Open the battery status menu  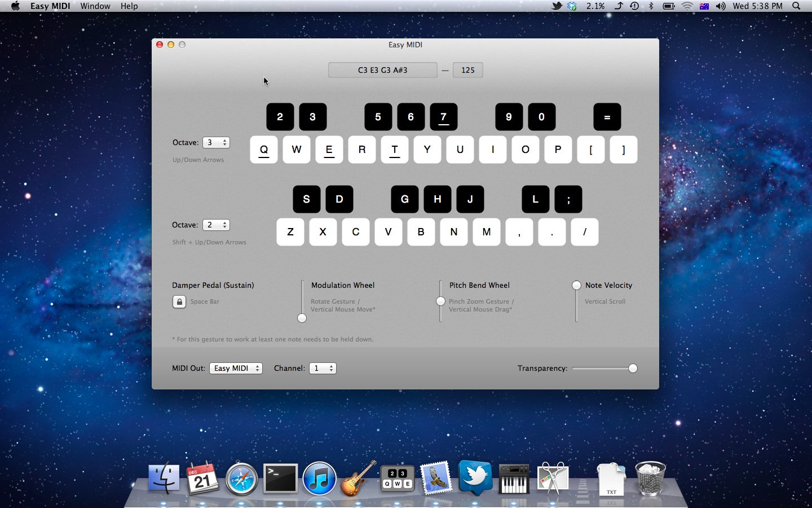click(x=669, y=6)
